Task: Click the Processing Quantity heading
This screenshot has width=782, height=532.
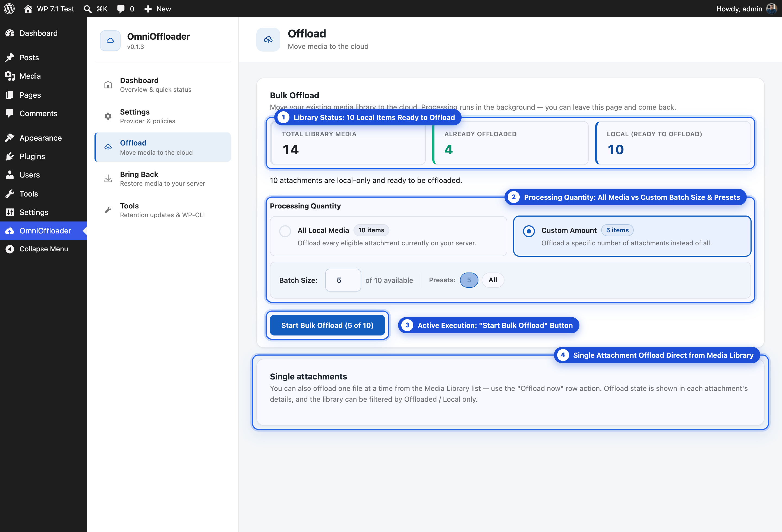Action: (x=305, y=206)
